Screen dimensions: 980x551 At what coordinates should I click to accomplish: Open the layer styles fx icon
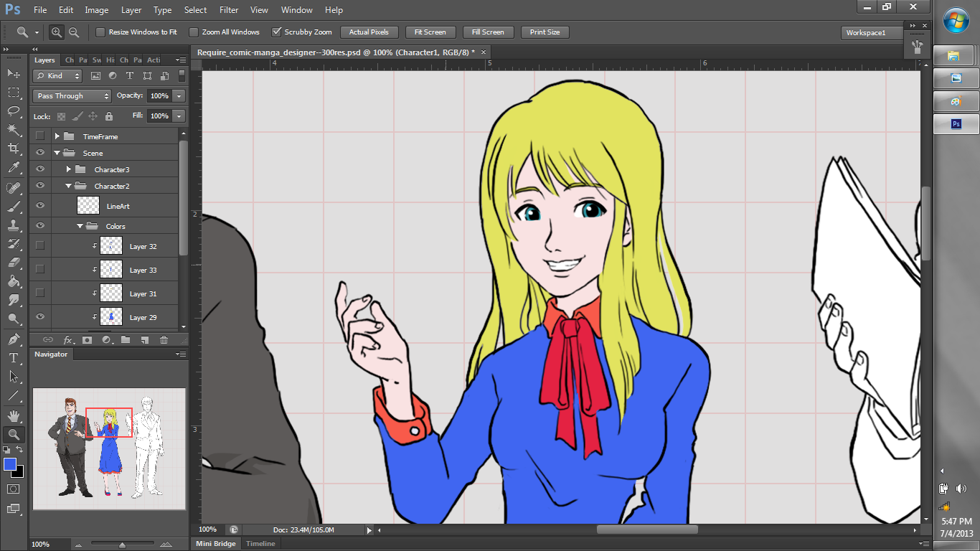(69, 339)
